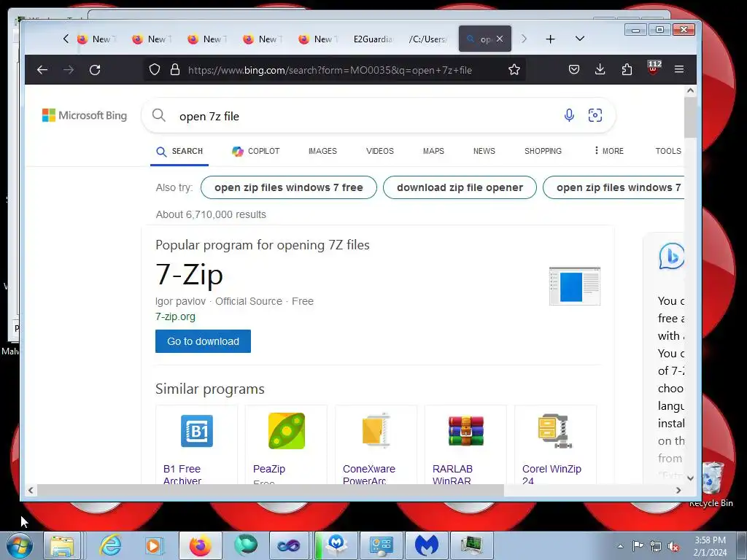Open the uBlock icon showing 112
The height and width of the screenshot is (560, 747).
click(x=654, y=68)
